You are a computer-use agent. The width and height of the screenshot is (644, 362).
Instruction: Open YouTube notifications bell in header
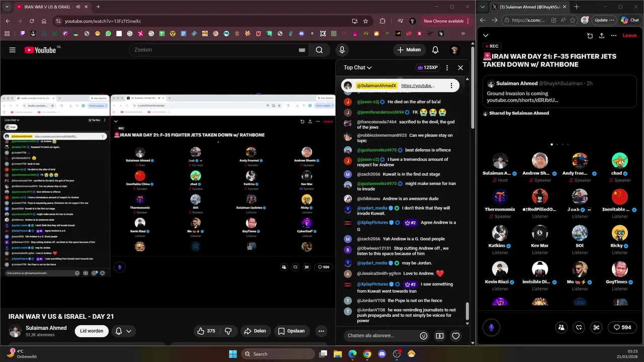pyautogui.click(x=435, y=50)
